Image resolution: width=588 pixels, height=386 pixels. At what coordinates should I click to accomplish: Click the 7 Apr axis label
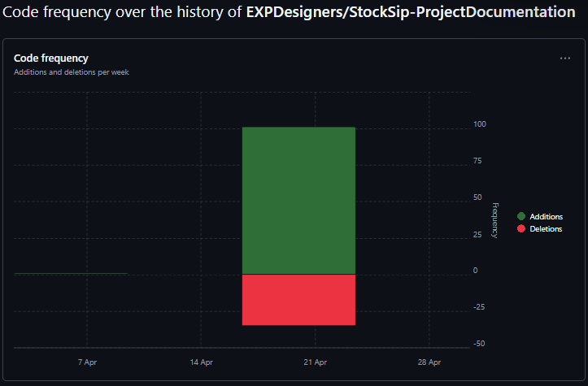[x=87, y=362]
